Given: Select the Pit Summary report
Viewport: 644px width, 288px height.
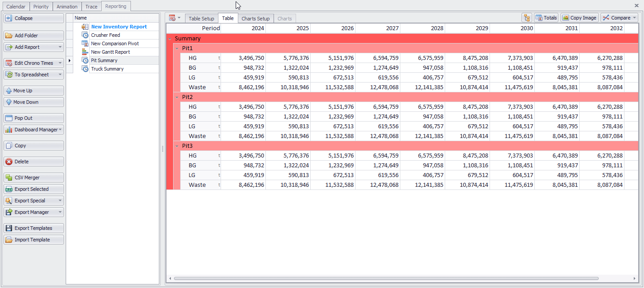Looking at the screenshot, I should 104,60.
